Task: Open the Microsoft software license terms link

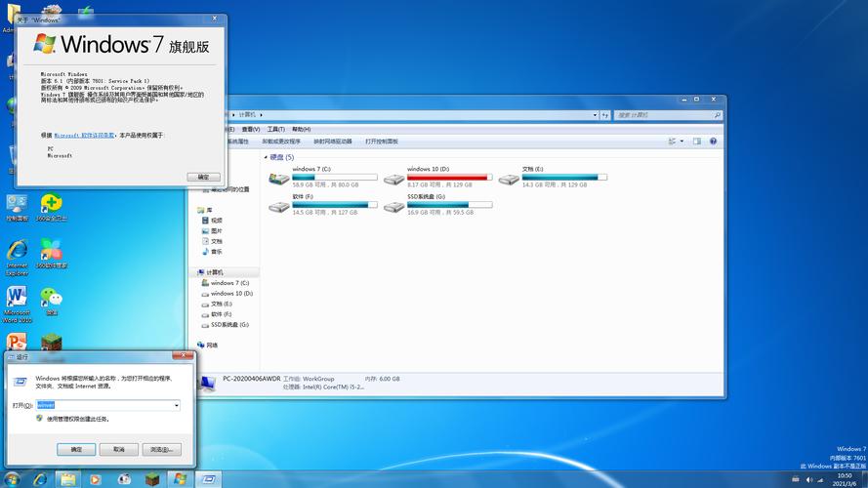Action: [x=84, y=135]
